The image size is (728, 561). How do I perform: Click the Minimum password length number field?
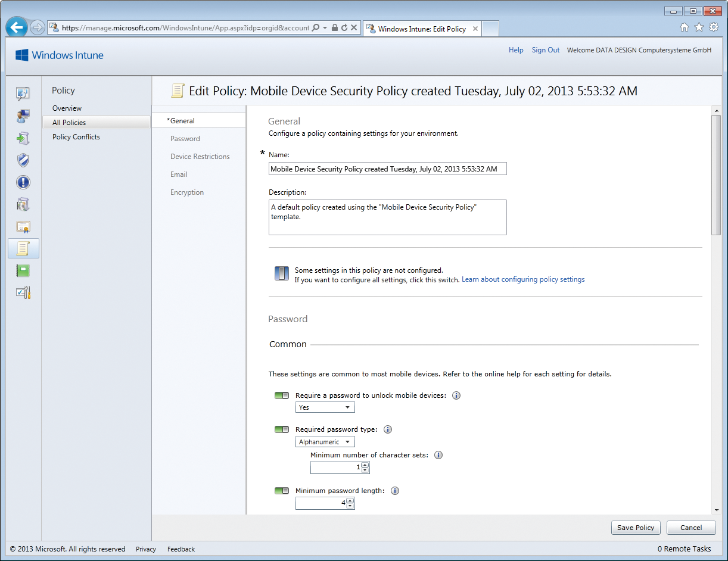coord(321,503)
